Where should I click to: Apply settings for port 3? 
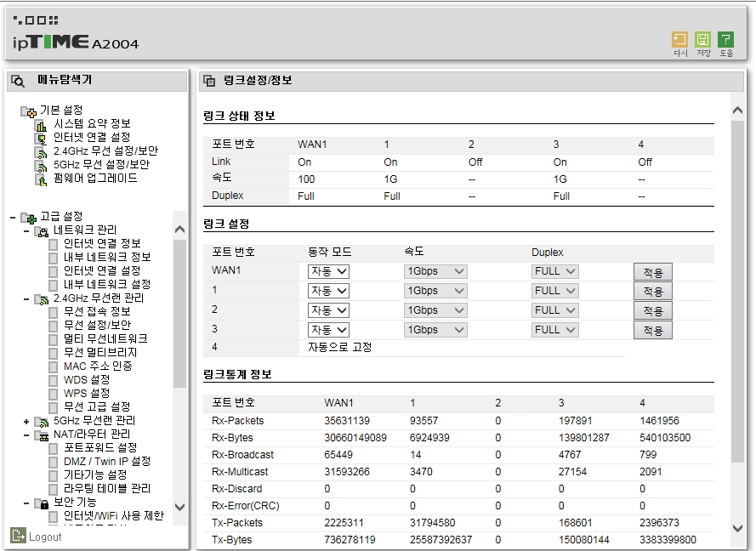(653, 331)
